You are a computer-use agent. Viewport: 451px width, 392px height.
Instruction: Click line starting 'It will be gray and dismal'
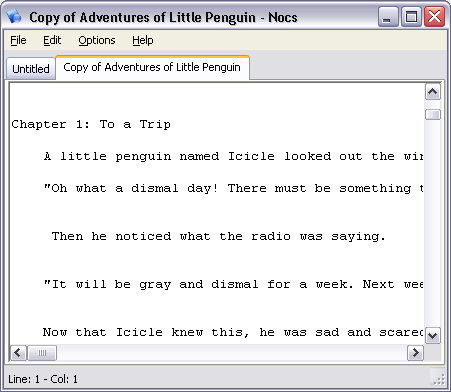[x=233, y=284]
